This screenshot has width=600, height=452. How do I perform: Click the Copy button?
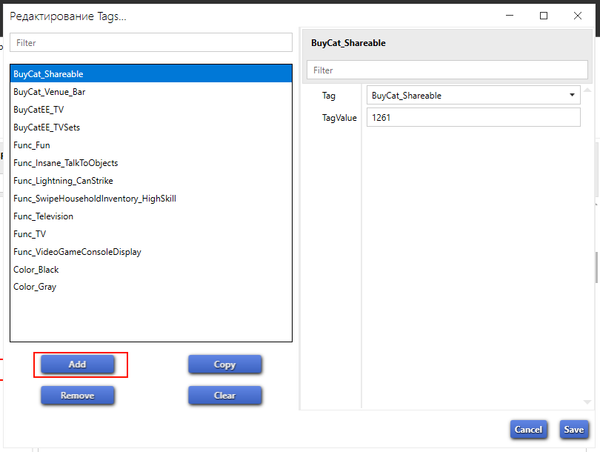pos(225,365)
